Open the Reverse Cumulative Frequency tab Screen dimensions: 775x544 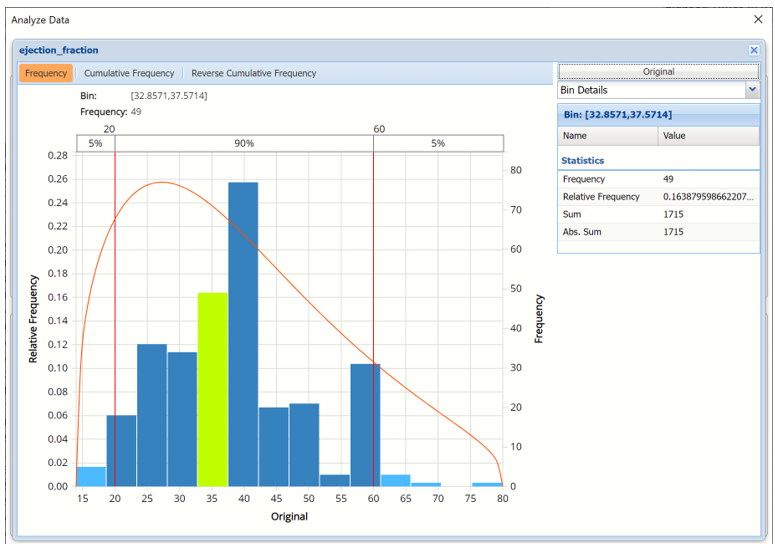tap(253, 73)
